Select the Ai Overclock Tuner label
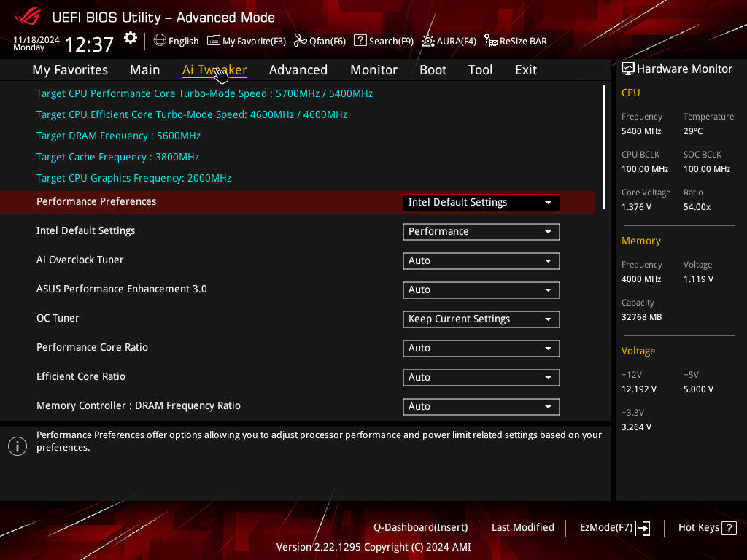747x560 pixels. click(x=80, y=260)
